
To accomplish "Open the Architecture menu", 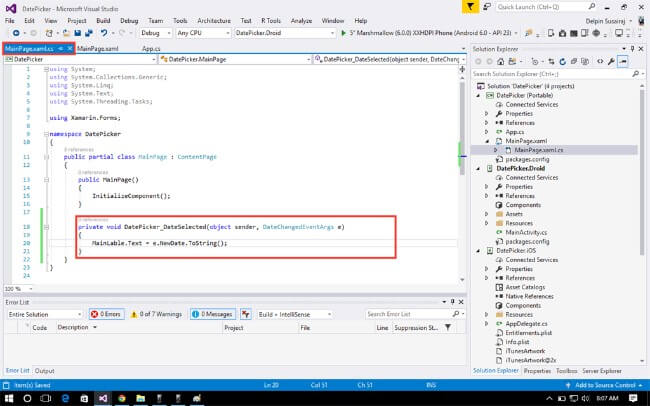I will [214, 20].
